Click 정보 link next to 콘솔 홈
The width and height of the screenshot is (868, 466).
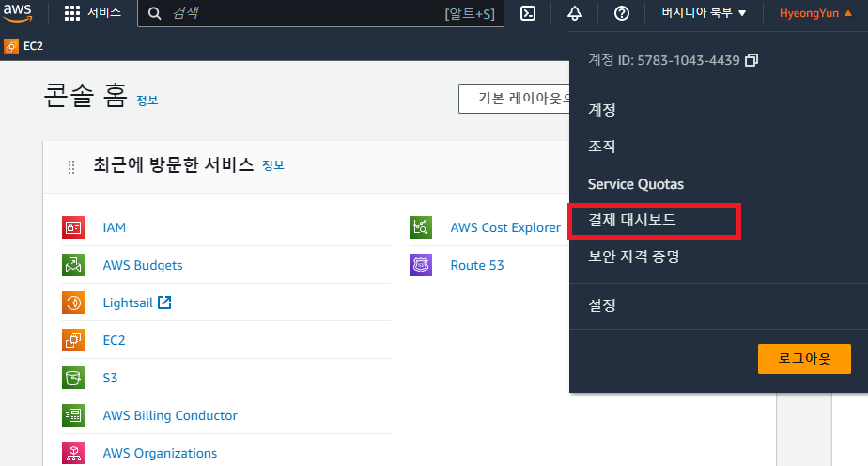[147, 101]
